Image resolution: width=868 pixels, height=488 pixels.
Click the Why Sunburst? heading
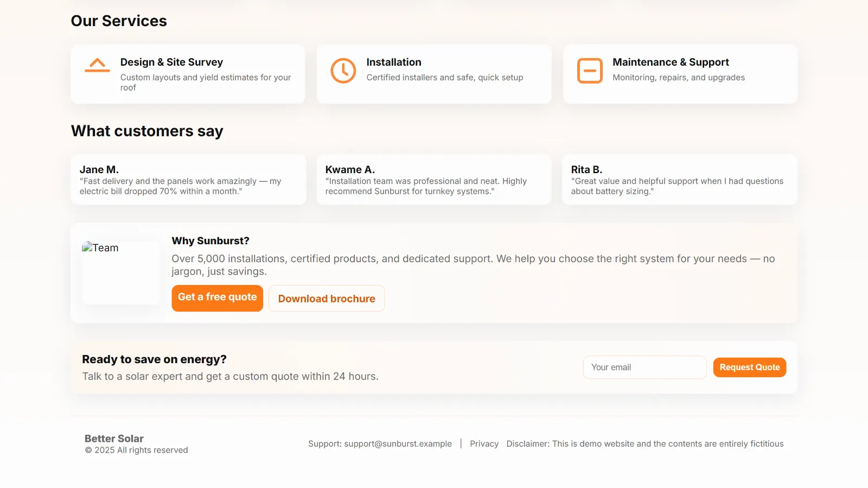pos(210,241)
